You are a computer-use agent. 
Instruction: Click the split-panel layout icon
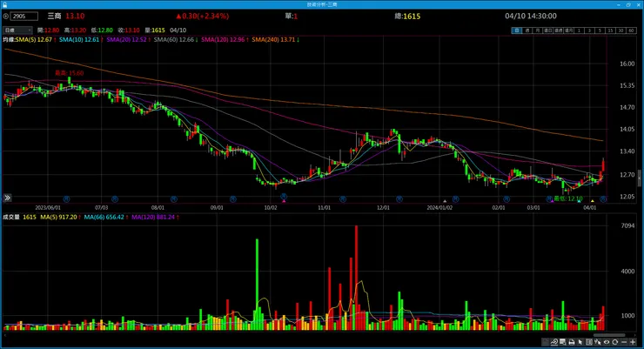coord(589,342)
